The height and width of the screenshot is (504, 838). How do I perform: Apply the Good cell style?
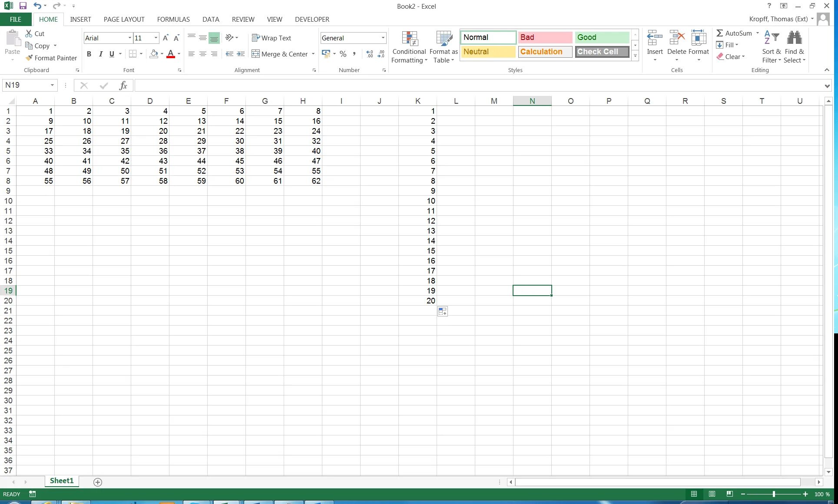point(602,37)
